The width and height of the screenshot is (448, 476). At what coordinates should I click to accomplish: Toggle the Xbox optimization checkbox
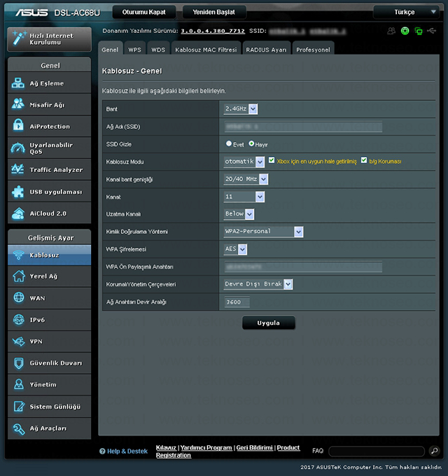click(x=272, y=160)
